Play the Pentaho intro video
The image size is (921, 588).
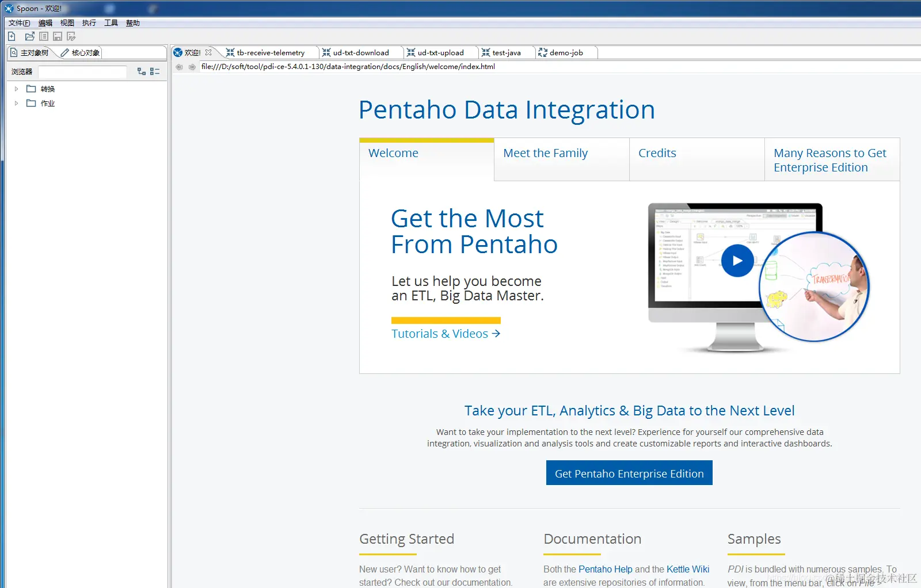point(737,261)
